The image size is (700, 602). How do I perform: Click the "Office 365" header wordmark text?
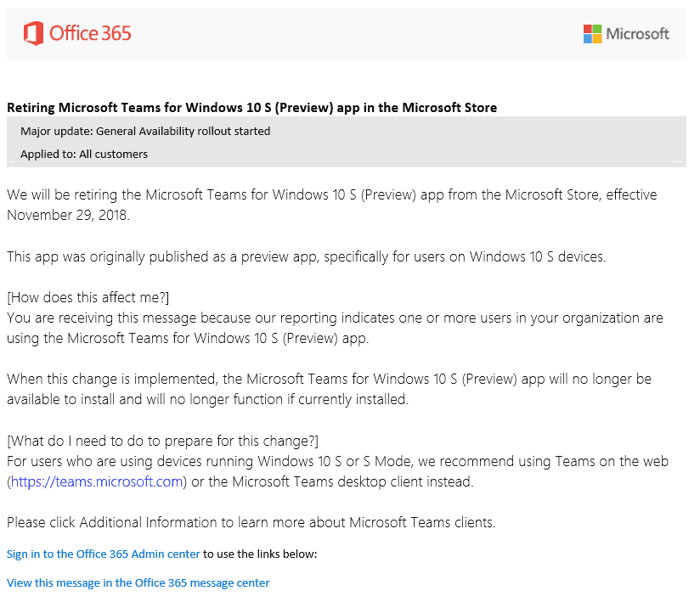point(90,34)
